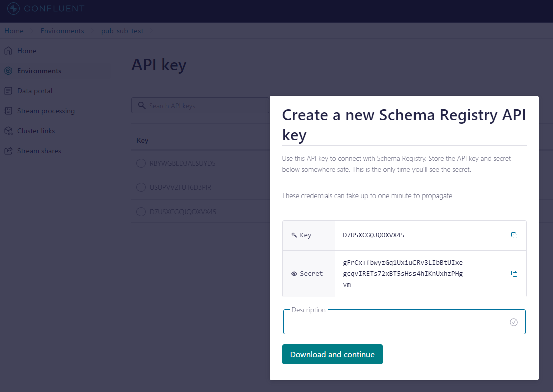This screenshot has height=392, width=553.
Task: Copy the Secret with copy icon
Action: [x=514, y=274]
